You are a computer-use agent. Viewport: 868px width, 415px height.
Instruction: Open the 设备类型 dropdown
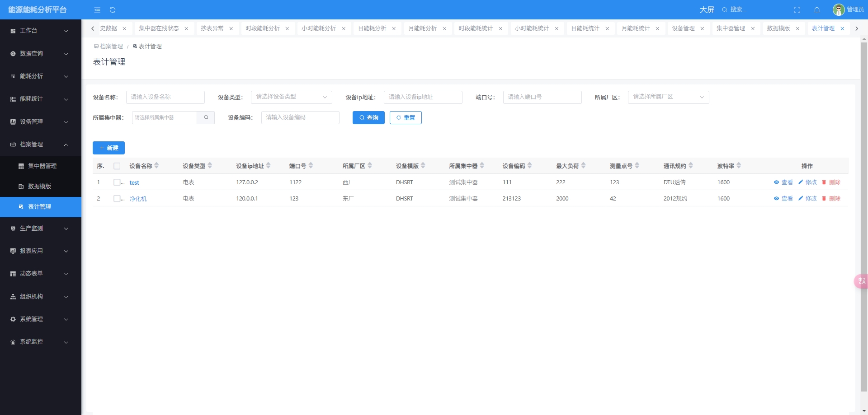(x=291, y=97)
